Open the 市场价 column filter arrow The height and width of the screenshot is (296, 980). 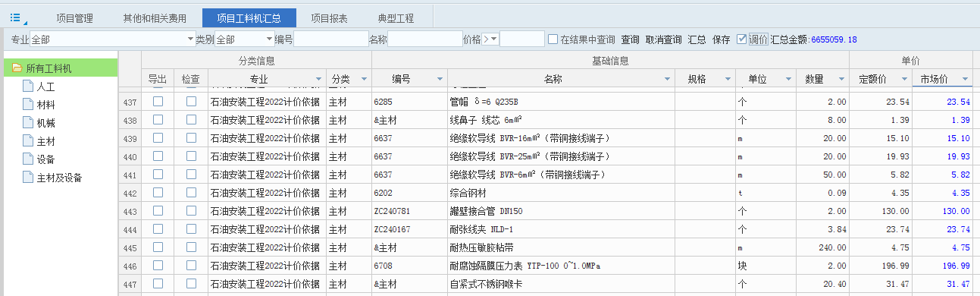(965, 79)
